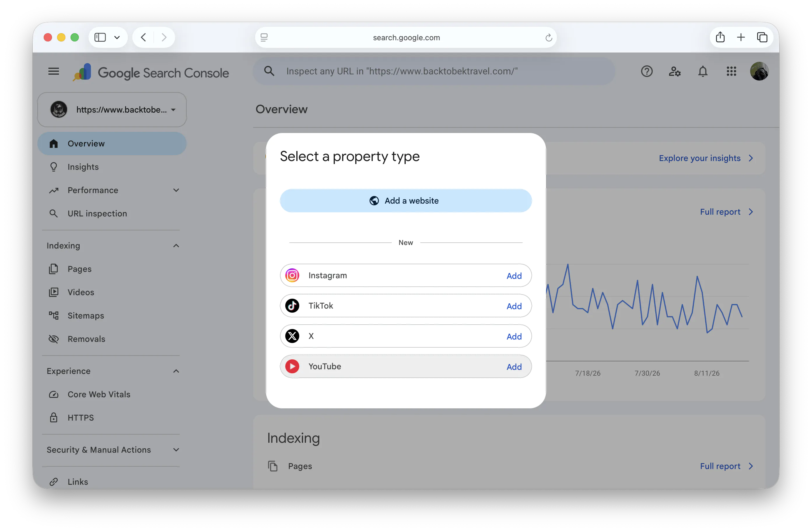Click the Overview home icon
This screenshot has height=532, width=812.
tap(54, 144)
